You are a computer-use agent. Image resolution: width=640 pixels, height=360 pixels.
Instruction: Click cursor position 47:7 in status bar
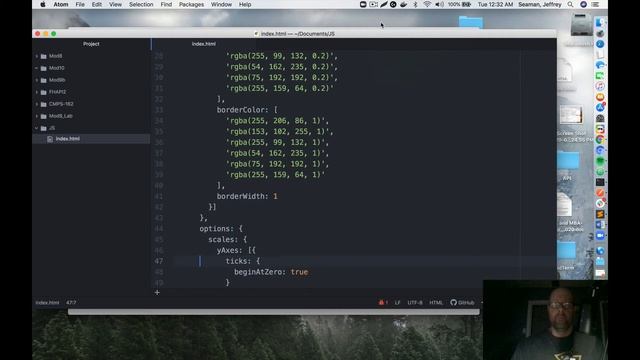[x=71, y=302]
